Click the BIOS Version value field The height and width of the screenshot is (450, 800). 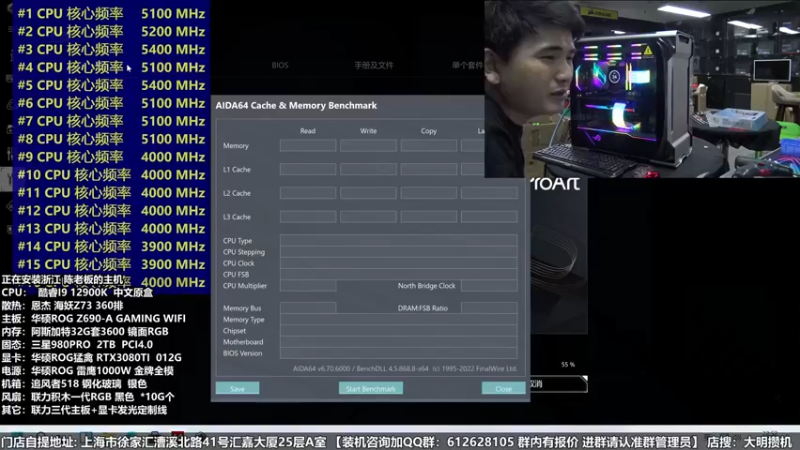(x=398, y=353)
